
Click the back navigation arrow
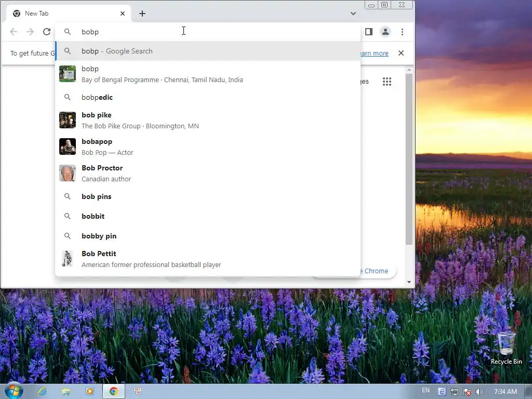click(x=14, y=32)
